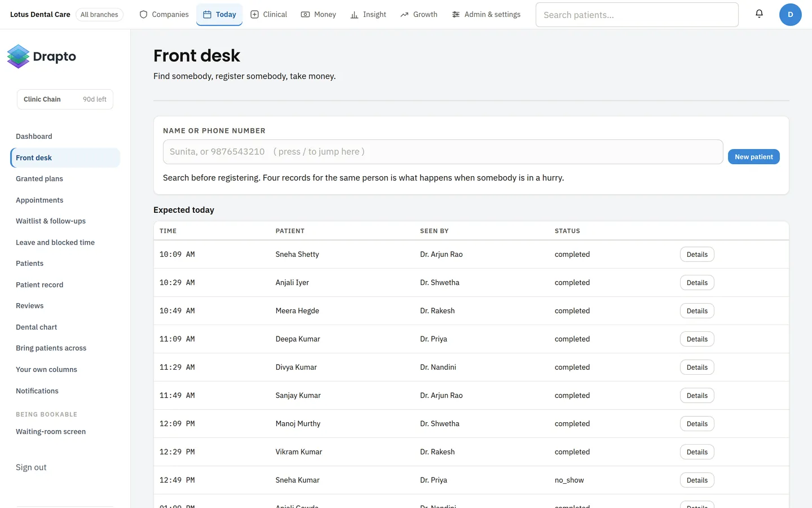This screenshot has width=812, height=508.
Task: Click Sign out
Action: click(x=31, y=467)
